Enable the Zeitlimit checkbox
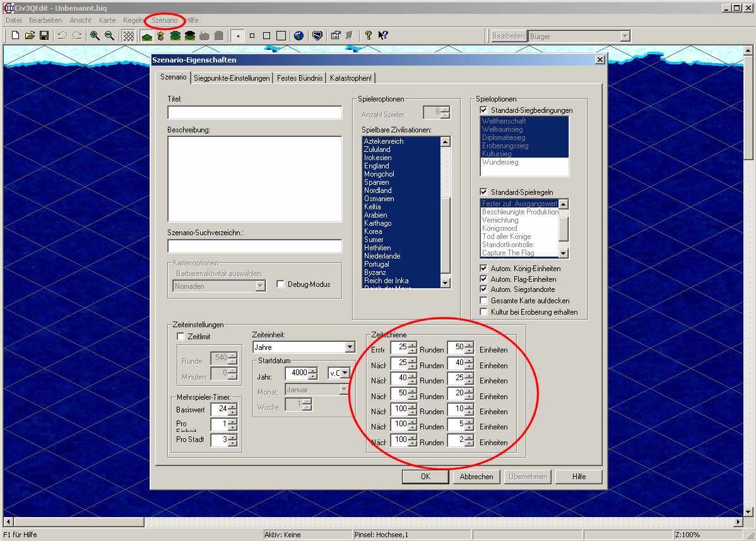 coord(181,337)
